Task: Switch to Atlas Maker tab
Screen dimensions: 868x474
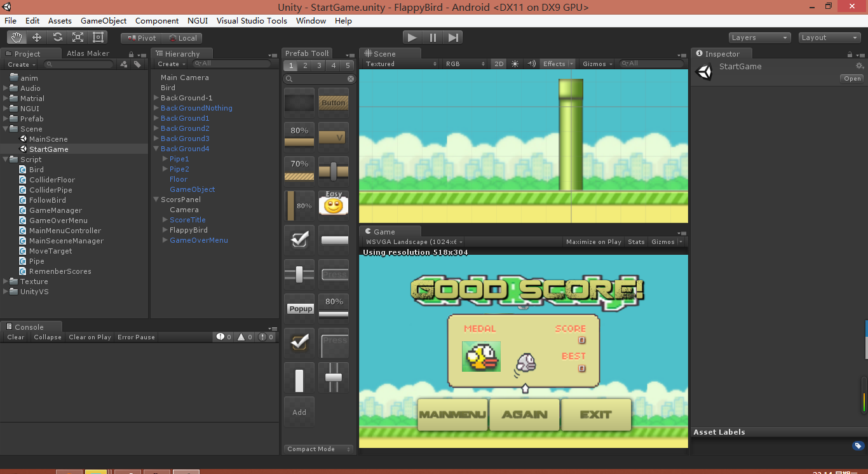Action: (88, 53)
